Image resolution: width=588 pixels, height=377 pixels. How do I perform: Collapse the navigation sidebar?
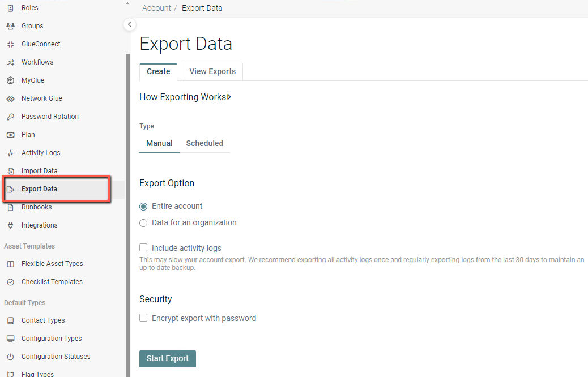click(130, 24)
